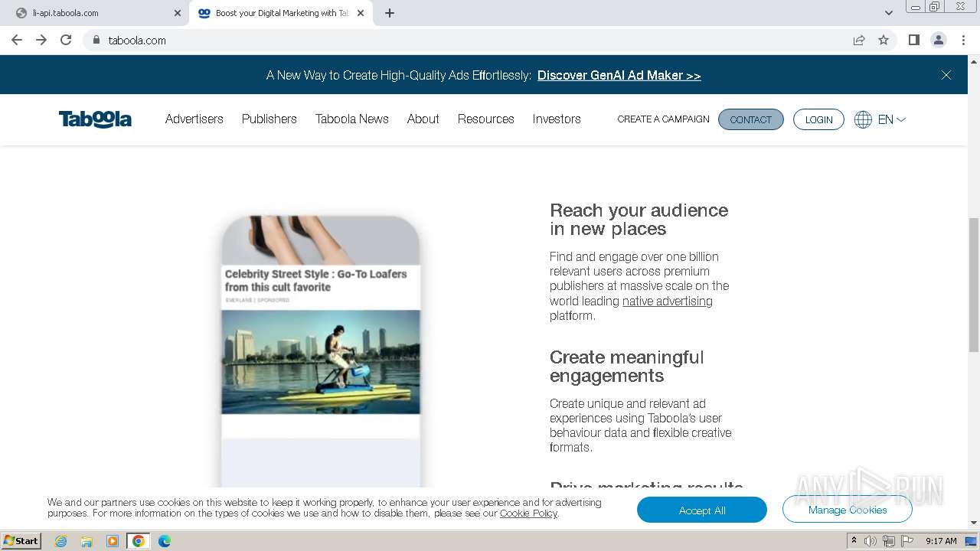Open the network tray icon

[889, 541]
